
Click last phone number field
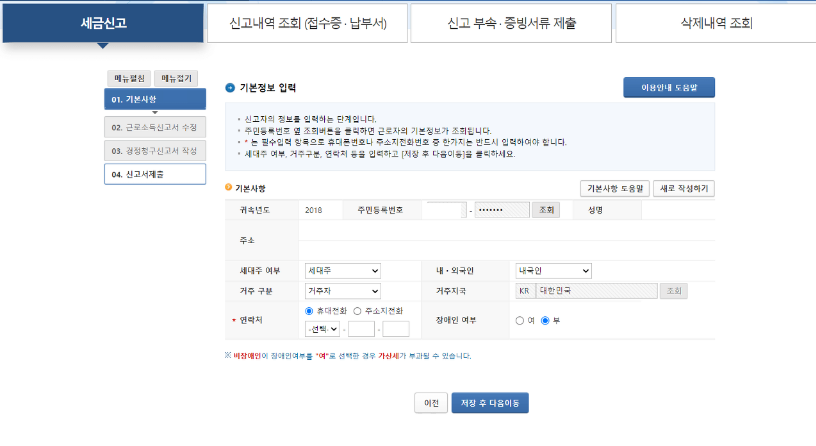pyautogui.click(x=396, y=329)
